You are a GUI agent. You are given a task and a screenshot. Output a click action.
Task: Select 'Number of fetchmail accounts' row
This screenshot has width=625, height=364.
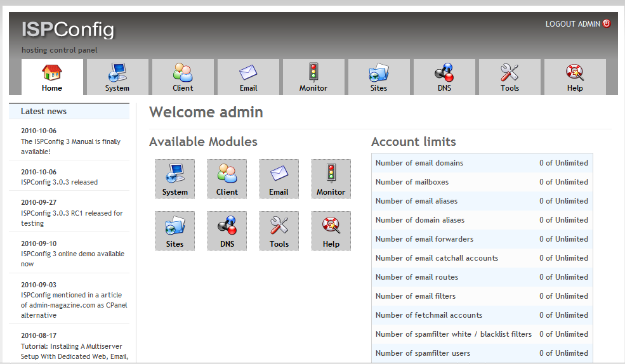tap(482, 315)
